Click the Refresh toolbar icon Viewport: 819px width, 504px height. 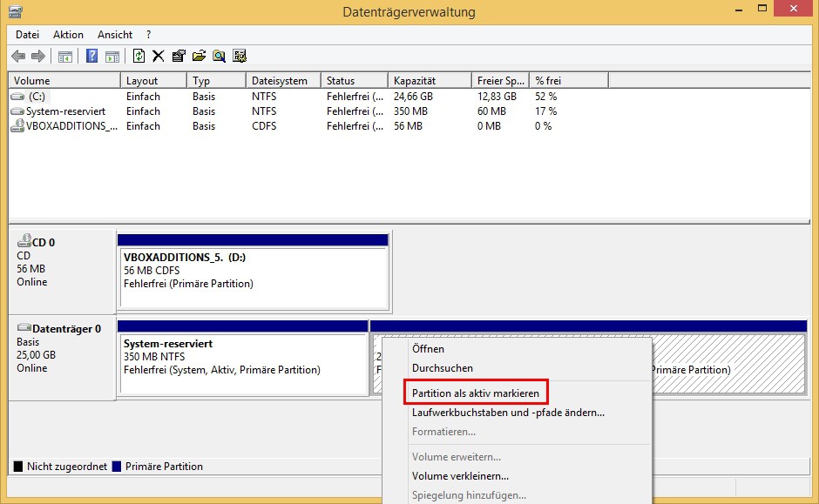(x=139, y=57)
